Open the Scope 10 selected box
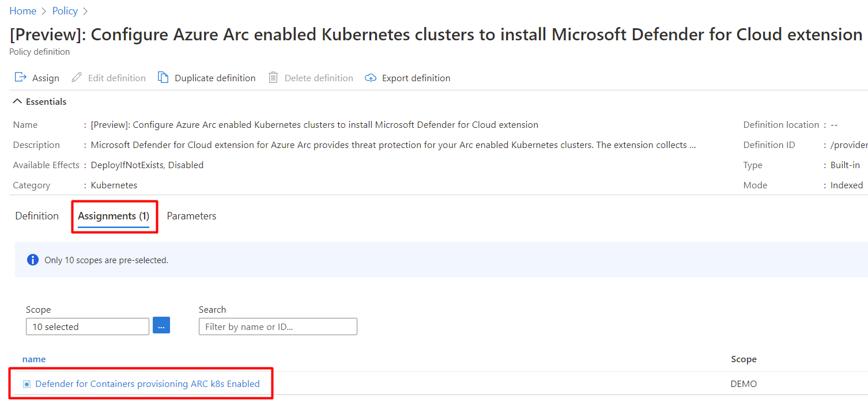 pyautogui.click(x=88, y=327)
